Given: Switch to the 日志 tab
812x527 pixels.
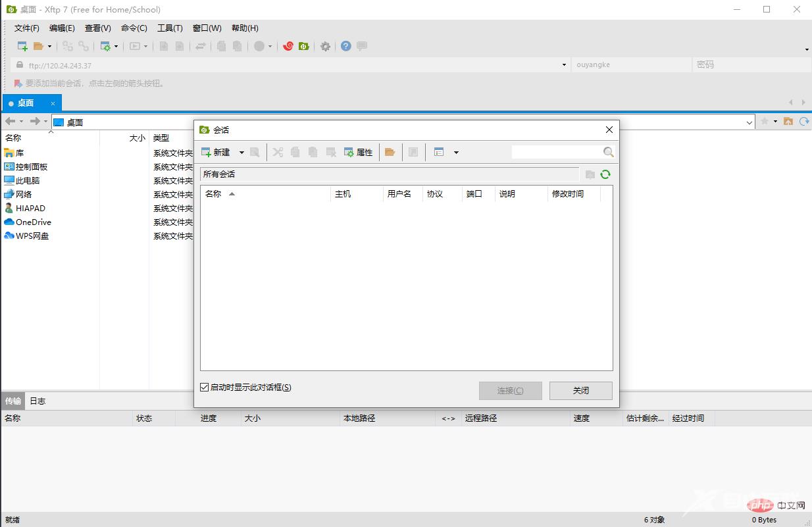Looking at the screenshot, I should pyautogui.click(x=38, y=401).
